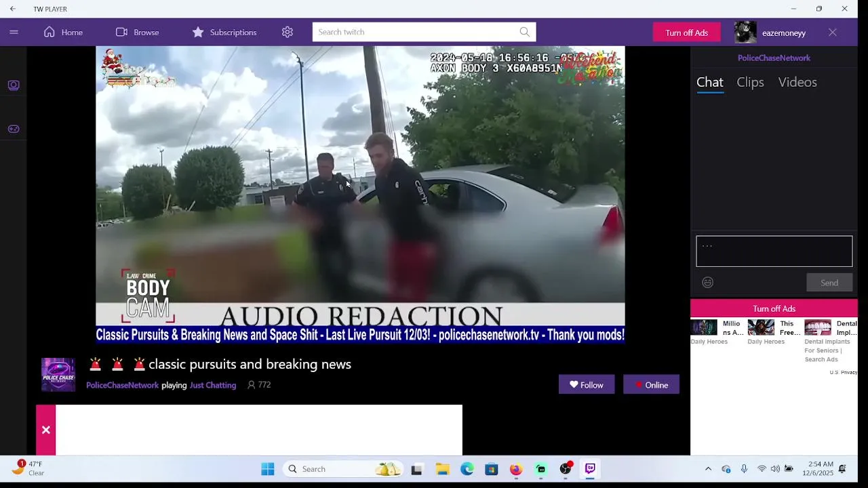Open Microsoft Store from the taskbar
The height and width of the screenshot is (488, 868).
click(x=492, y=469)
